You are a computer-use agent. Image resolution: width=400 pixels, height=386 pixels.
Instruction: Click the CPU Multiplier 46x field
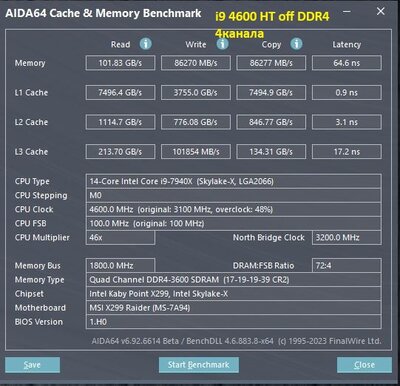[120, 238]
